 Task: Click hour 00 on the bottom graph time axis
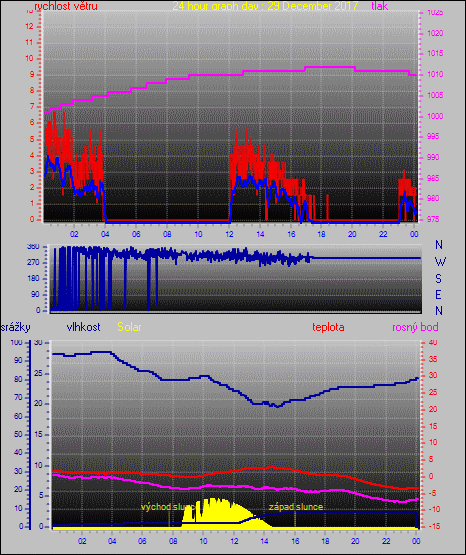tap(416, 541)
